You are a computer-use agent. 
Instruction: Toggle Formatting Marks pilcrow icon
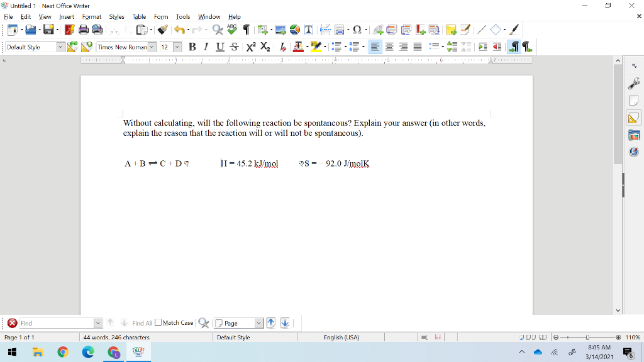[x=245, y=29]
